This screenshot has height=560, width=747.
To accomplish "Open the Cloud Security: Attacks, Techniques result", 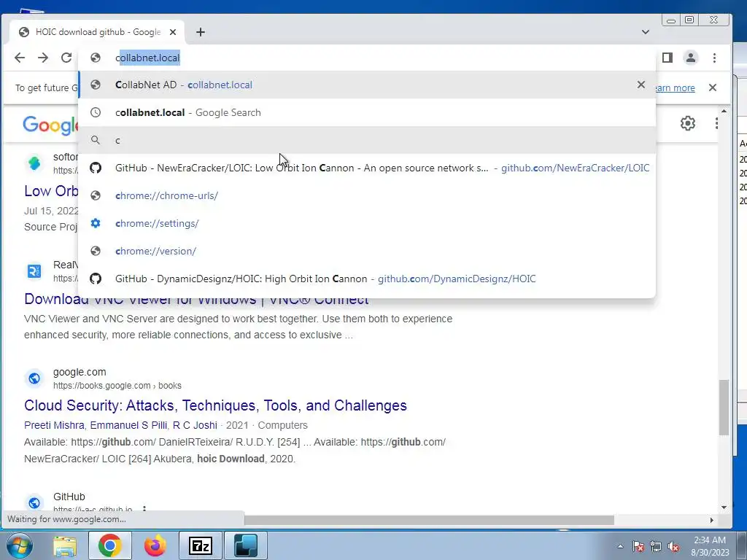I will [x=215, y=405].
